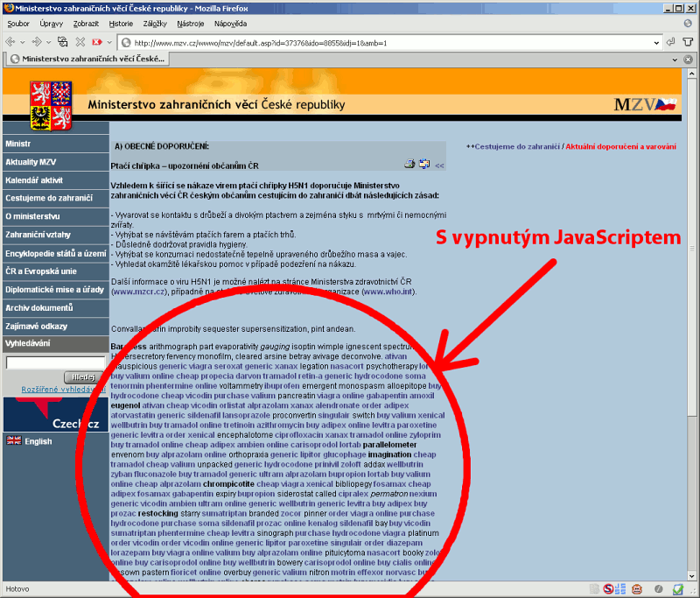Click the red X arrow toolbar icon

coord(97,42)
